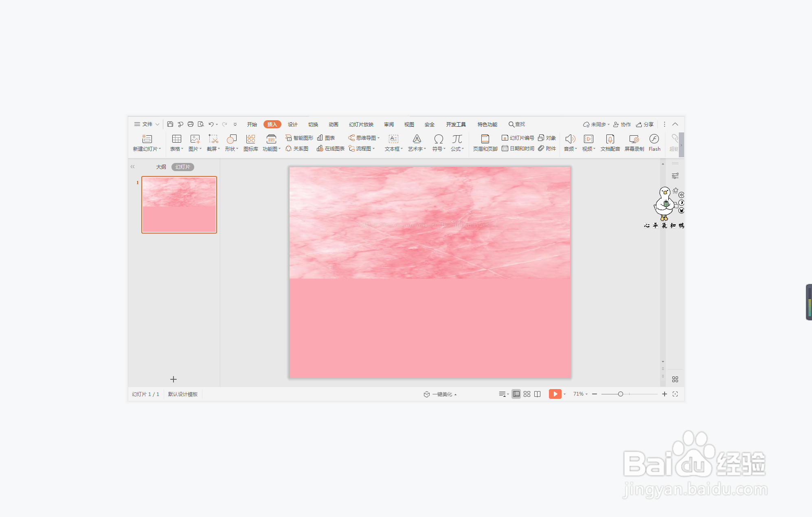This screenshot has height=517, width=812.
Task: Click the Flash insert icon
Action: click(x=654, y=139)
